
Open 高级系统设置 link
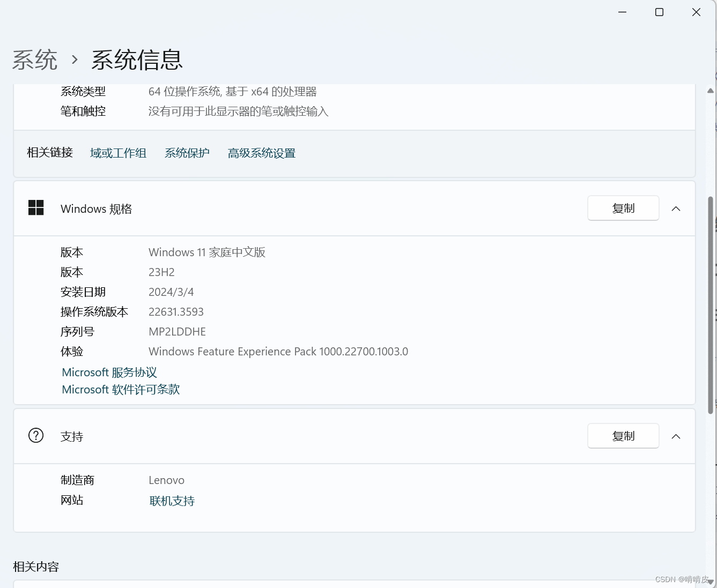pos(262,153)
